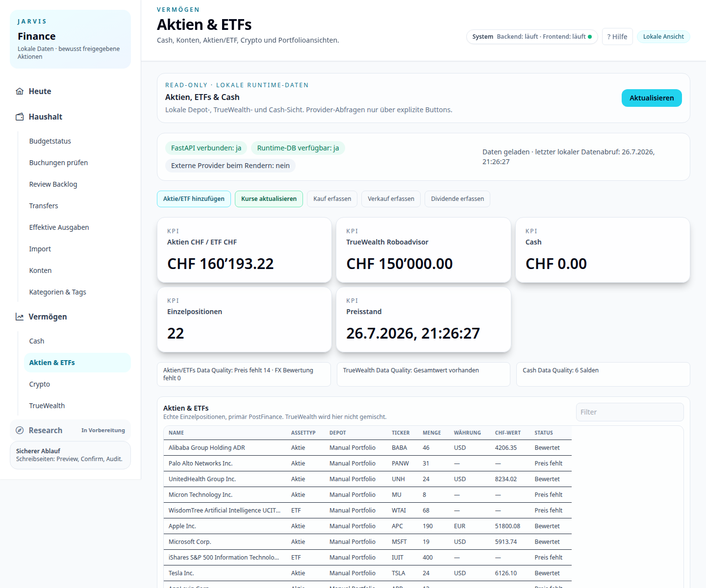This screenshot has height=588, width=706.
Task: Open Kategorien & Tags
Action: 77,292
